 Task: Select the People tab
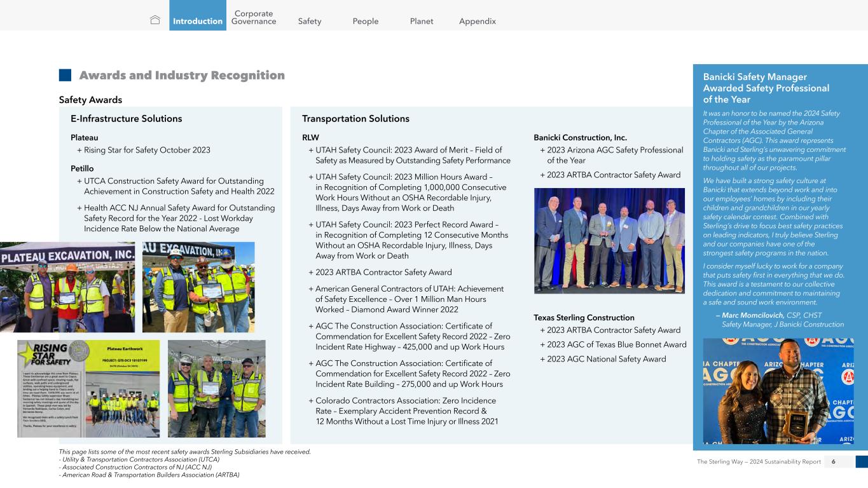point(366,21)
